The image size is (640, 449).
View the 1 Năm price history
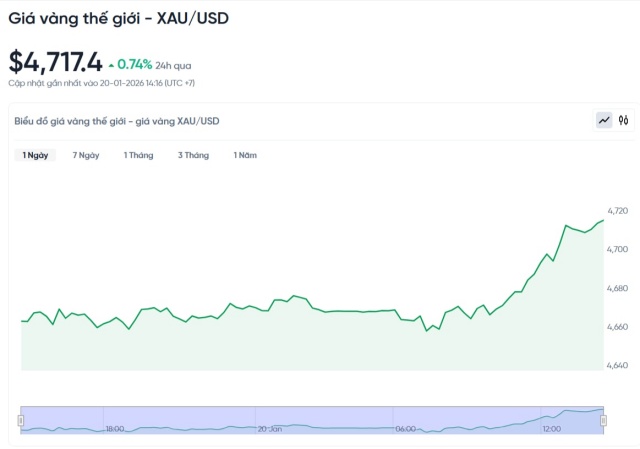(x=245, y=155)
